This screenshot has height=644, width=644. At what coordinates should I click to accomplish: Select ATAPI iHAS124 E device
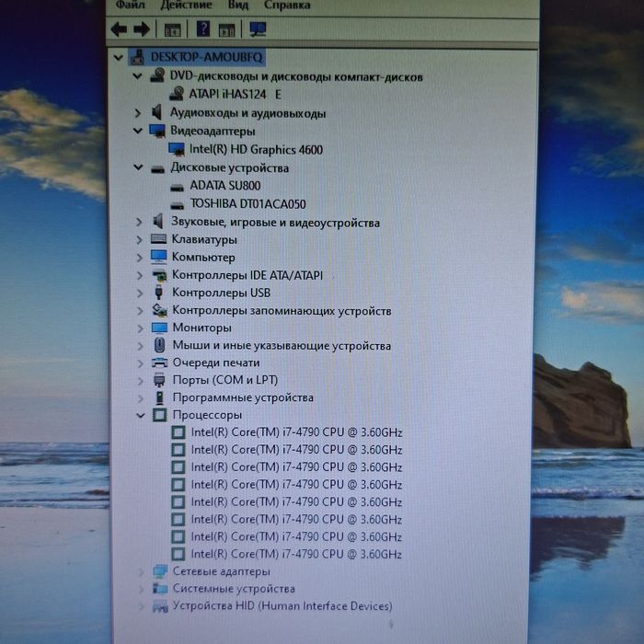coord(235,94)
